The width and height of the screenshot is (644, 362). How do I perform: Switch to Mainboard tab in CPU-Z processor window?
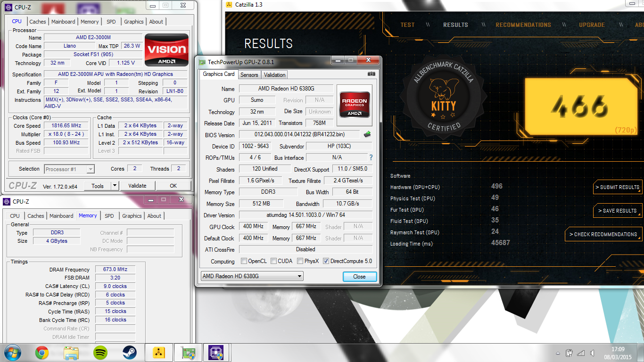point(63,22)
